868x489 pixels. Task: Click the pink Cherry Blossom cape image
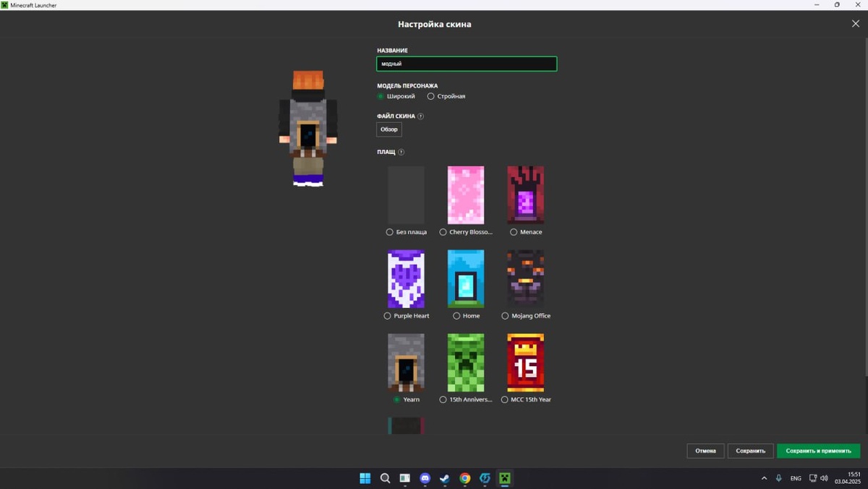click(x=466, y=195)
